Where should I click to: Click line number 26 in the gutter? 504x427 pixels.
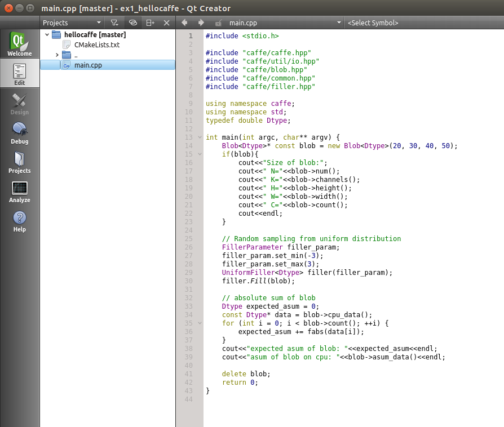189,247
